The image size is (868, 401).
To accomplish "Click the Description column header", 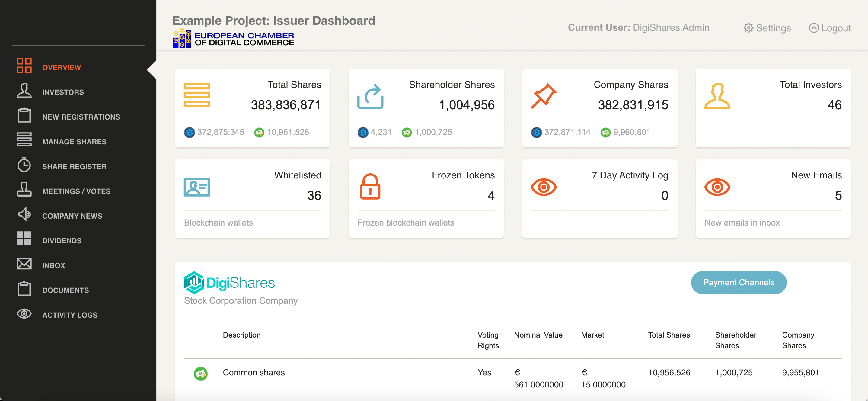I will click(242, 335).
